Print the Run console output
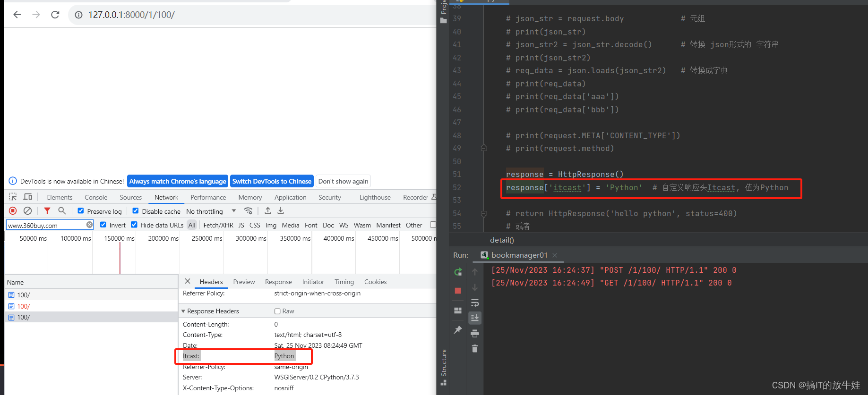868x395 pixels. (x=475, y=334)
